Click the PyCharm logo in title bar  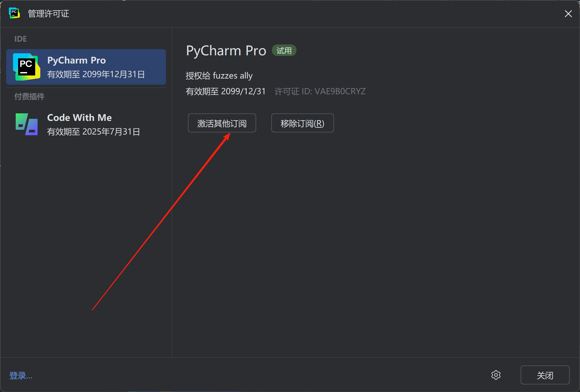(x=14, y=13)
